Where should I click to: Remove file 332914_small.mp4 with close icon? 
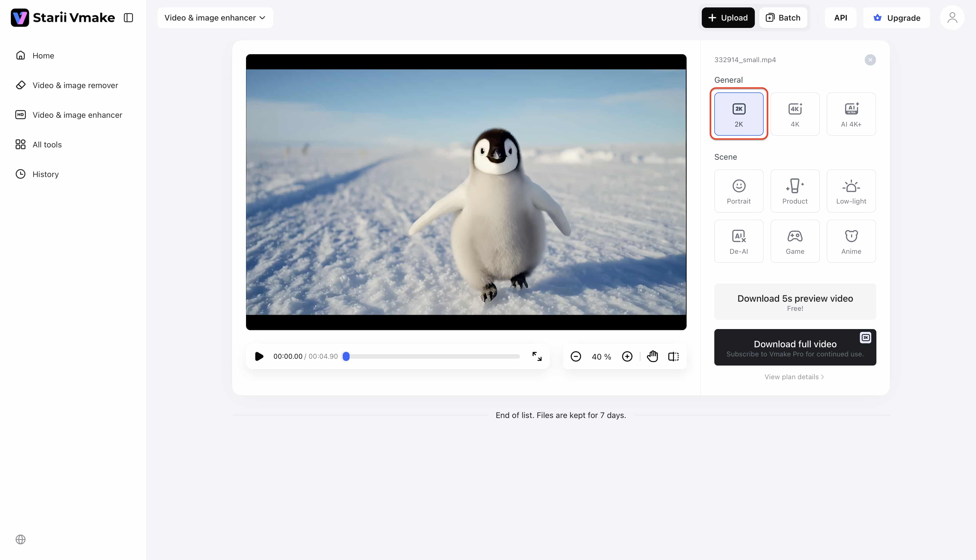pyautogui.click(x=870, y=60)
